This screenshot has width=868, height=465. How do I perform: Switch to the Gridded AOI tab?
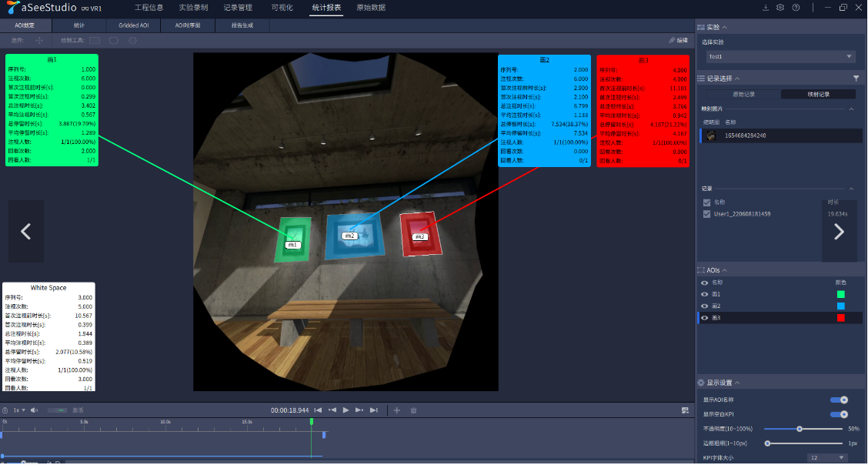pos(133,25)
